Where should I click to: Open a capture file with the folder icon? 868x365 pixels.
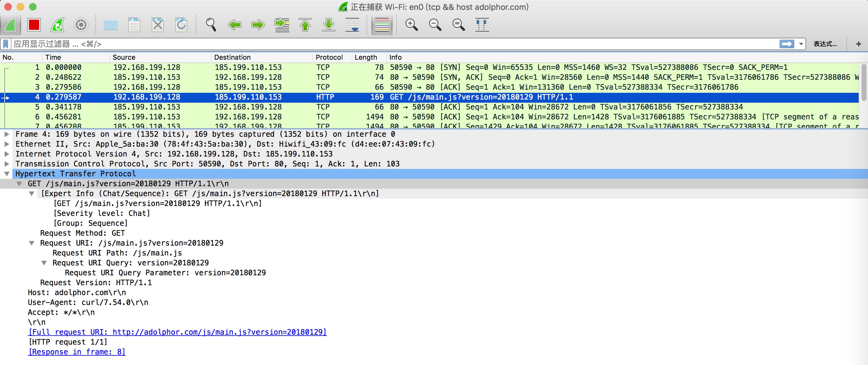[111, 25]
